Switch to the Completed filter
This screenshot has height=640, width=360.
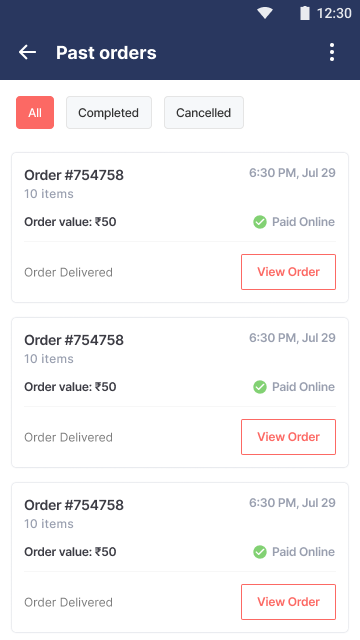click(x=109, y=113)
